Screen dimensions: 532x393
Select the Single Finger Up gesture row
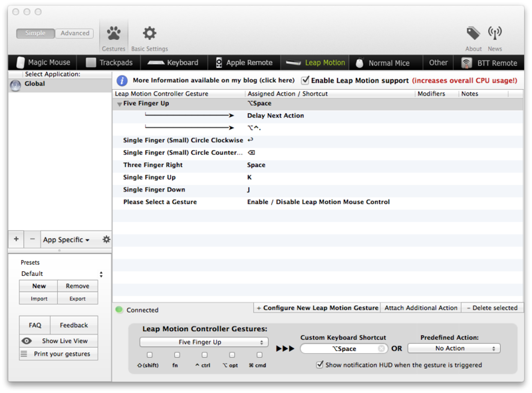click(x=318, y=177)
